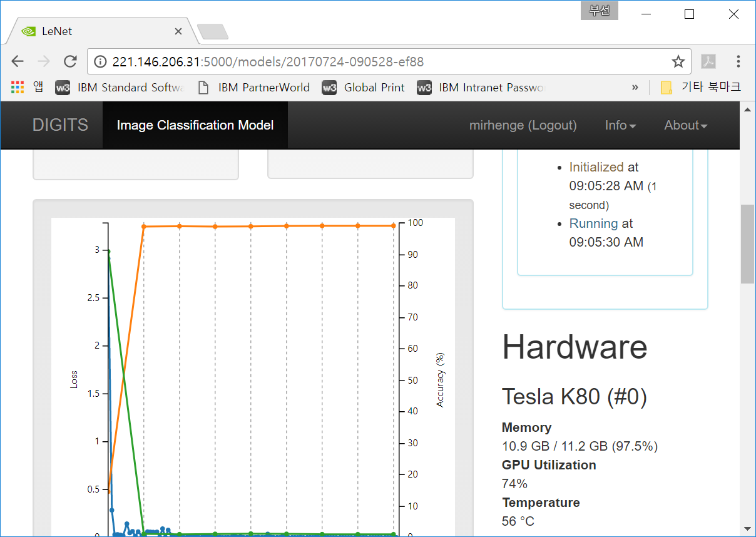Click the 부선 profile button in title bar
Viewport: 756px width, 537px height.
(600, 11)
